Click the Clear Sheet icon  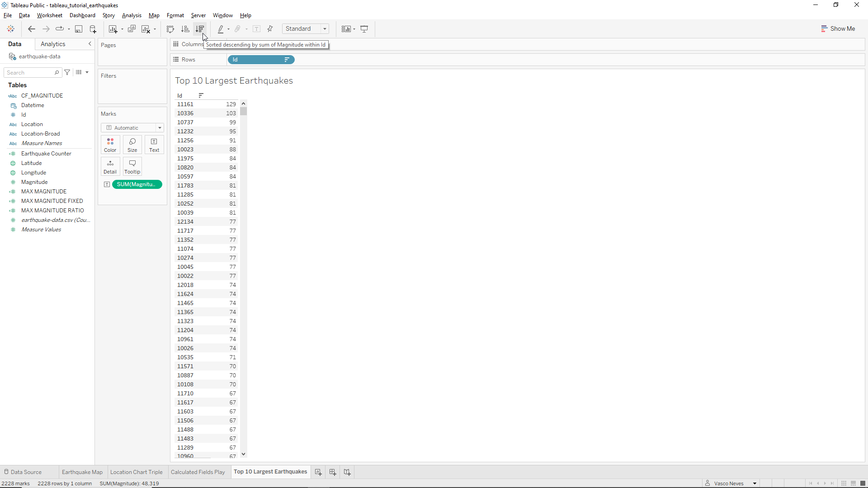[146, 29]
